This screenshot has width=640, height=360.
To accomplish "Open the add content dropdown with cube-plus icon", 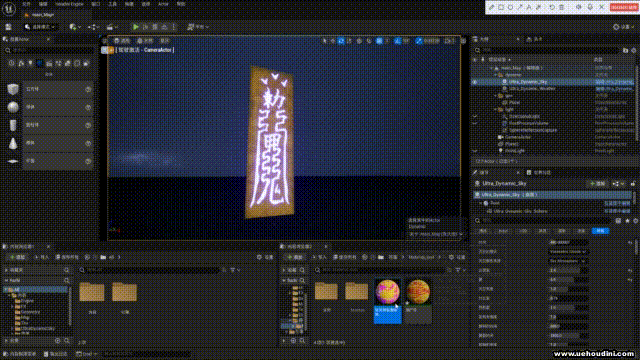I will pyautogui.click(x=75, y=27).
